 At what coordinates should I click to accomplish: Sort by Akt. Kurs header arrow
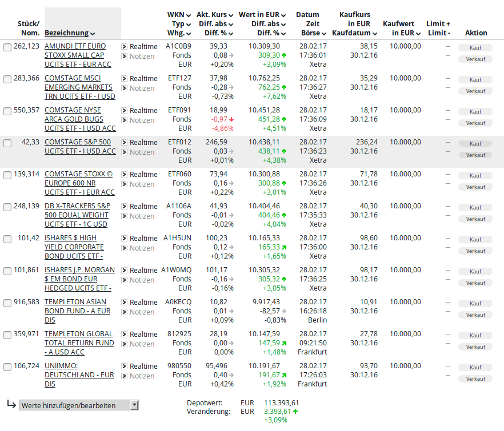pos(231,15)
